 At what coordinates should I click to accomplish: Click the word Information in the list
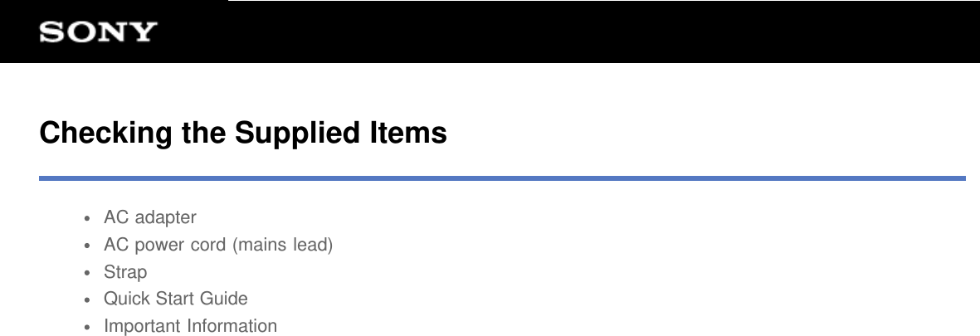coord(232,326)
